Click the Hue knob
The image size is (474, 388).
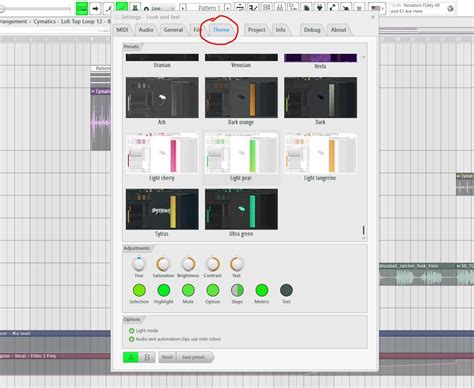[x=139, y=264]
